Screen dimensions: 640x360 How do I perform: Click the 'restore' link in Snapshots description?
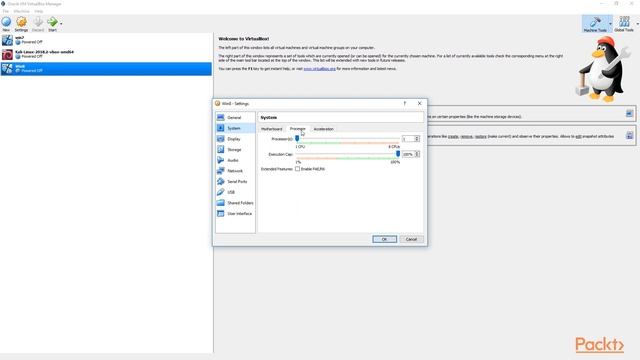pos(481,136)
